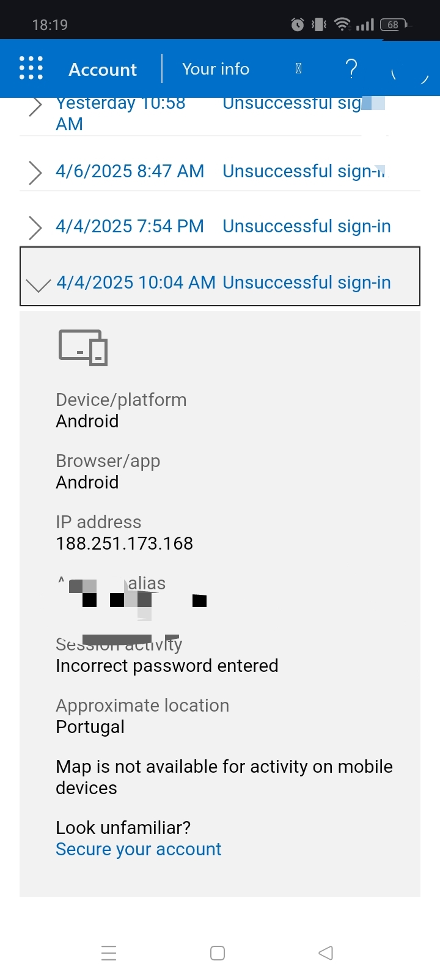
Task: Switch to the Your info tab
Action: (216, 68)
